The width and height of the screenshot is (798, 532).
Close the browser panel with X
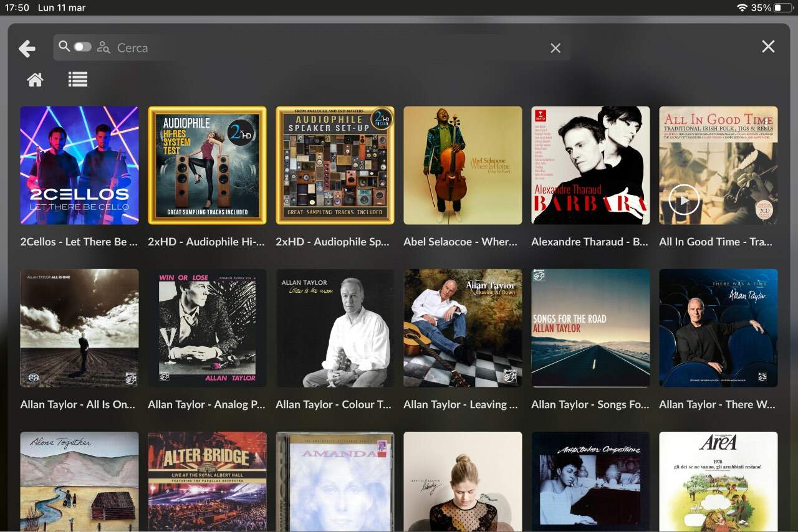[x=768, y=46]
